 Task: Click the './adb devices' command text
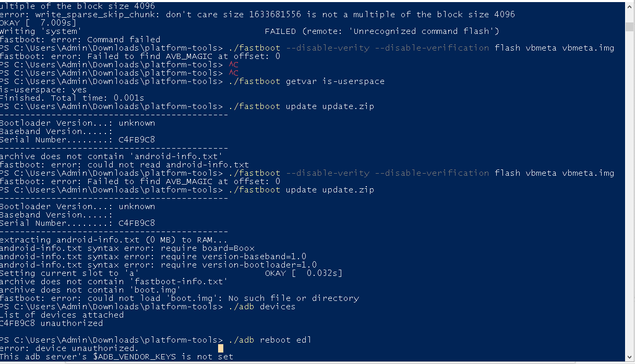[x=262, y=307]
